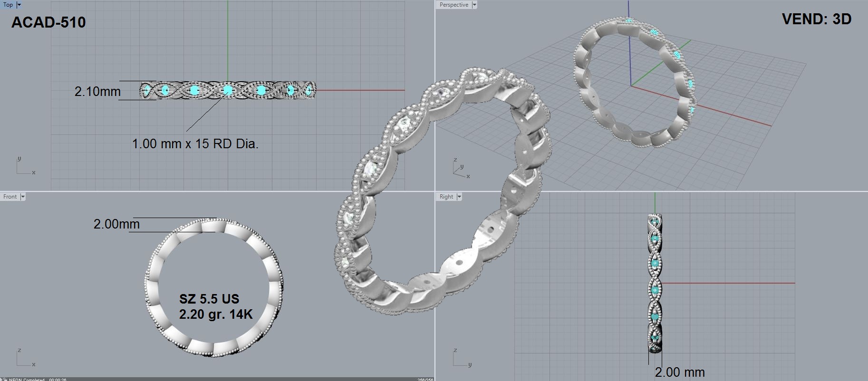Select the '1.00 mm x 15 RD Dia.' annotation
868x381 pixels.
[195, 143]
